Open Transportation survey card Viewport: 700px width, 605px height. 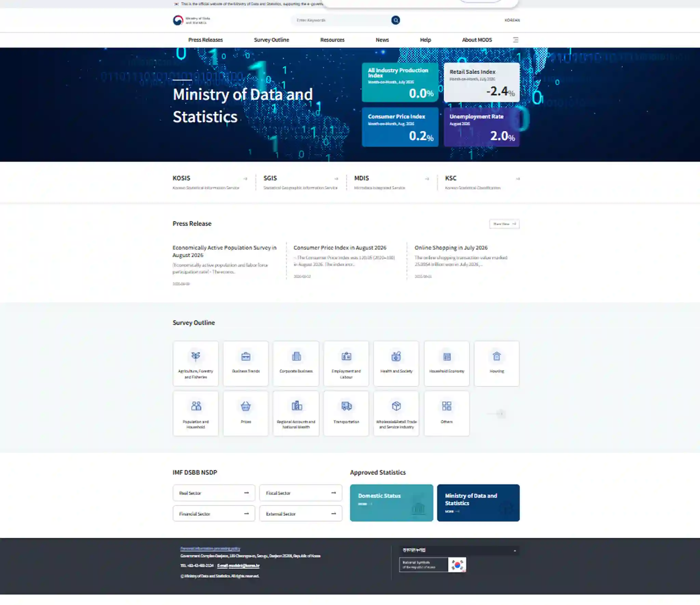coord(346,413)
